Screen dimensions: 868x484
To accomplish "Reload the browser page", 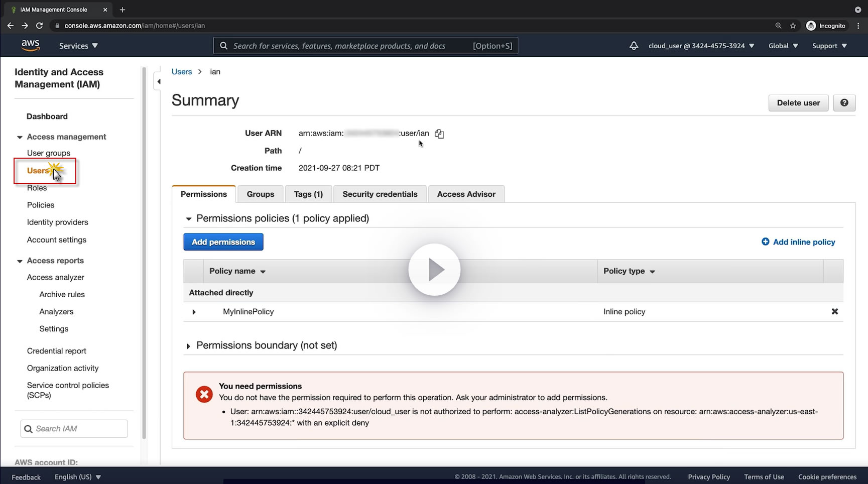I will click(x=39, y=26).
